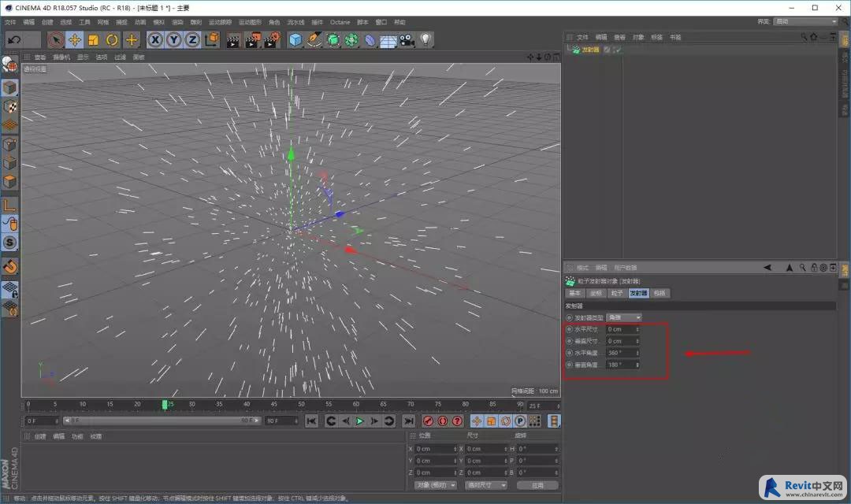Screen dimensions: 851x504
Task: Open the 发射器类型 dropdown
Action: click(624, 317)
